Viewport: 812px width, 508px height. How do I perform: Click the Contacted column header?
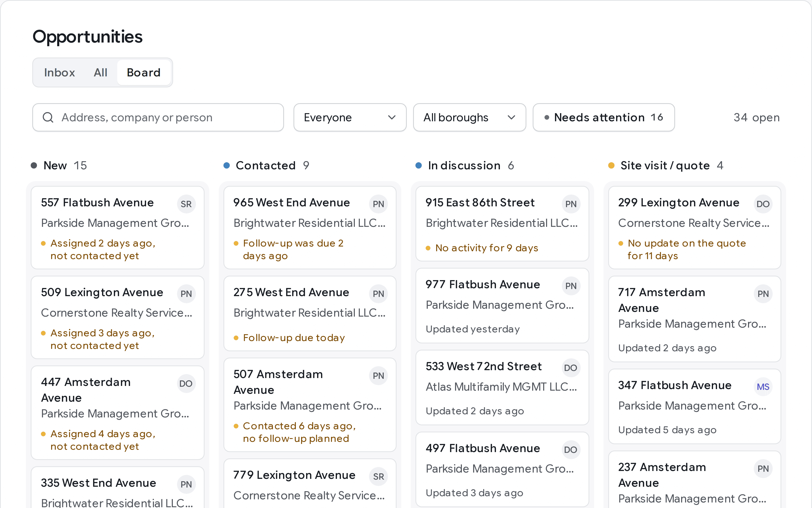pyautogui.click(x=266, y=165)
